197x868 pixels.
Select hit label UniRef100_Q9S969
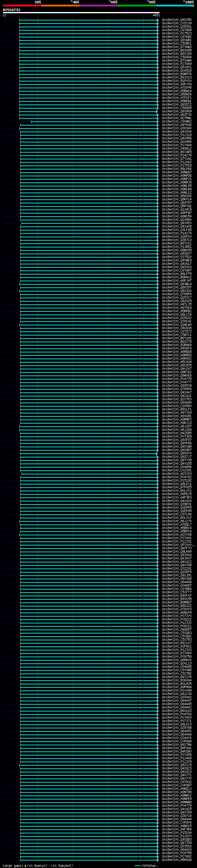tap(176, 111)
